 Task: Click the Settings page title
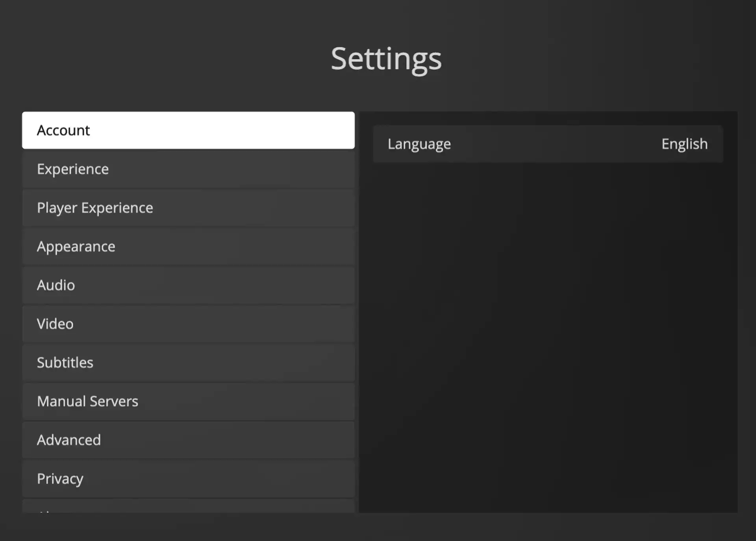coord(386,59)
